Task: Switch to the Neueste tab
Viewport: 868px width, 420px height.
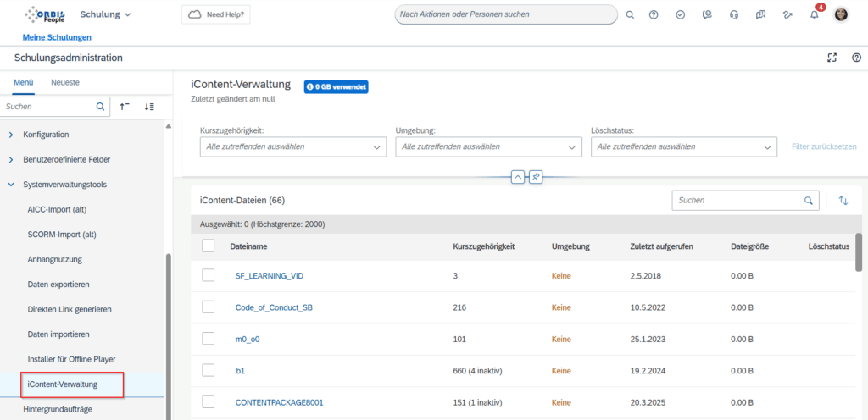Action: click(x=65, y=82)
